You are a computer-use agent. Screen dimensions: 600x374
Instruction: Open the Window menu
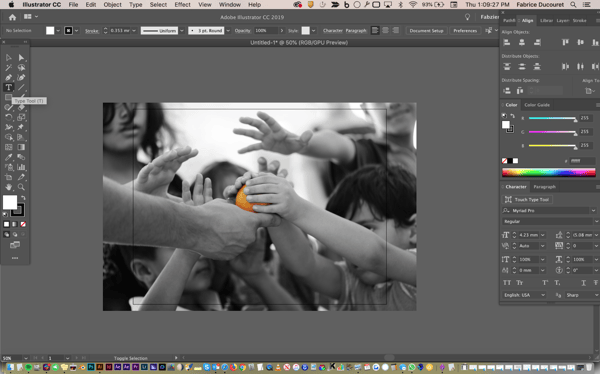click(x=230, y=5)
